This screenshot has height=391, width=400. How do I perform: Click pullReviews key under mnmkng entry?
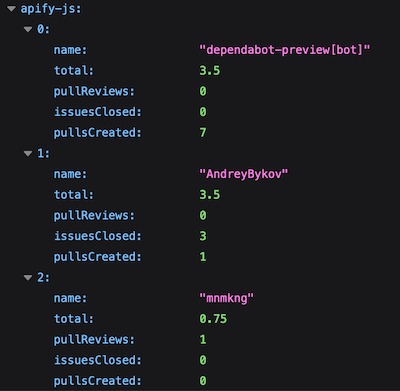click(94, 340)
